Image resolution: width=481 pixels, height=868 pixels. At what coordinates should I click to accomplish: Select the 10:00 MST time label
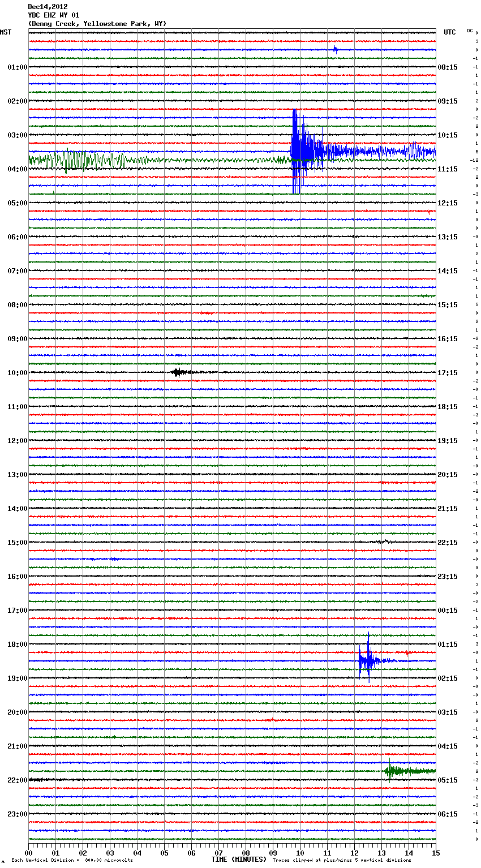click(18, 373)
